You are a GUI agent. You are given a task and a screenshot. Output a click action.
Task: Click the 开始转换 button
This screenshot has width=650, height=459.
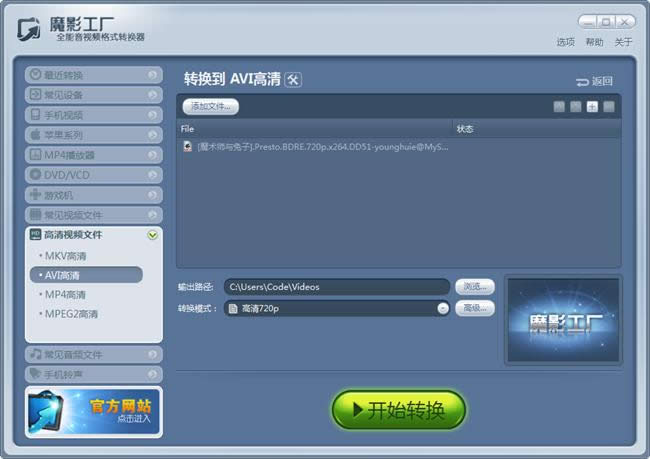pos(399,410)
